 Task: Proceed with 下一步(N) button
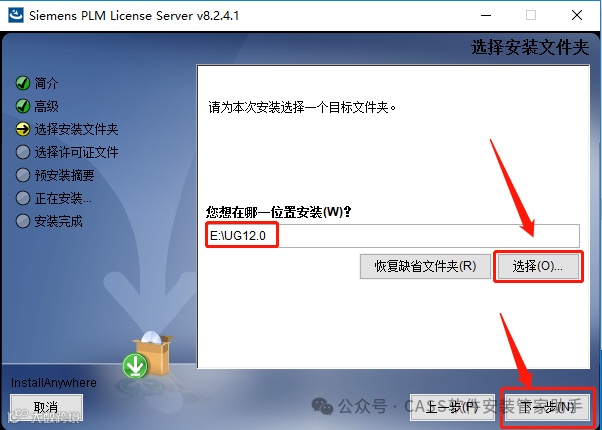[x=548, y=407]
